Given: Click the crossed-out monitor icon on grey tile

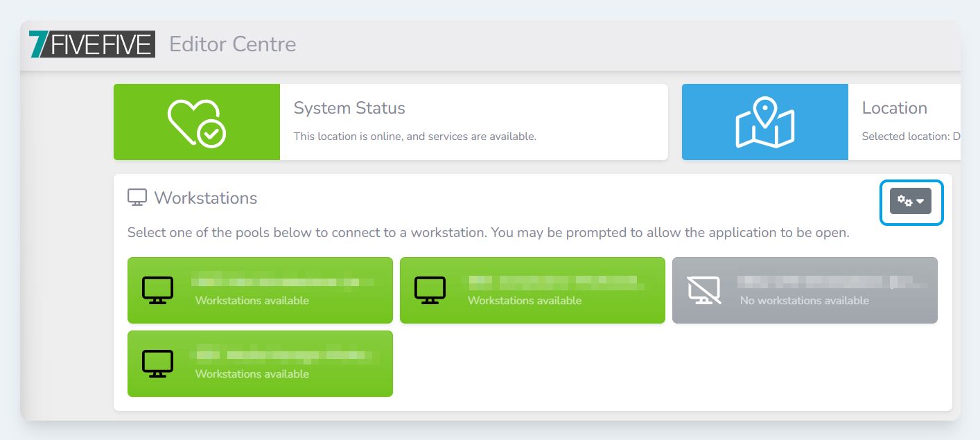Looking at the screenshot, I should 704,290.
